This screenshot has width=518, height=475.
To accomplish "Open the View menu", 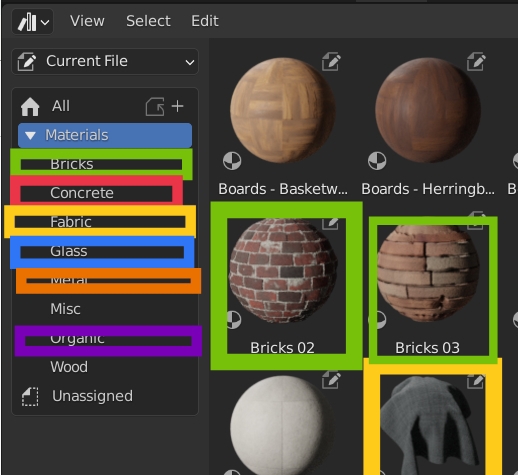I will tap(87, 21).
